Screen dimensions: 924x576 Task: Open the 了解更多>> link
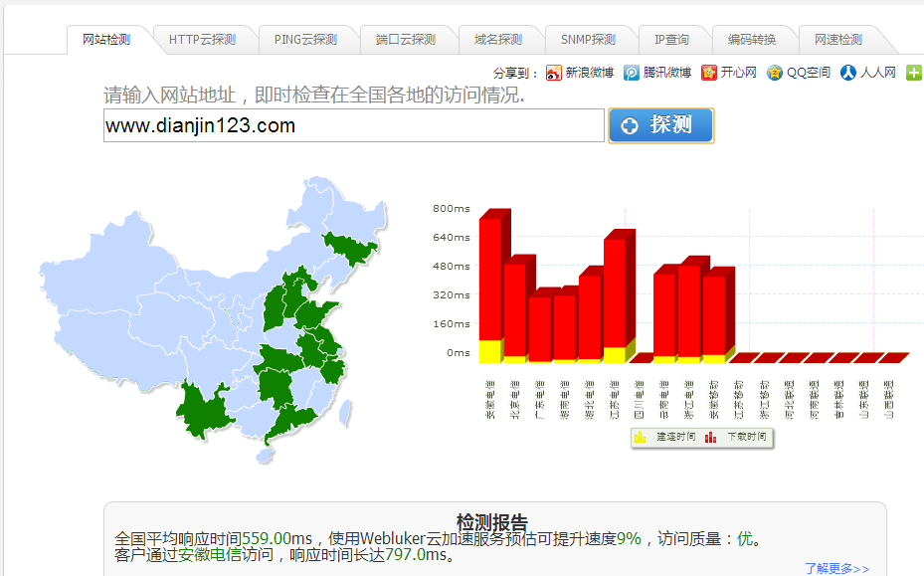pos(836,568)
